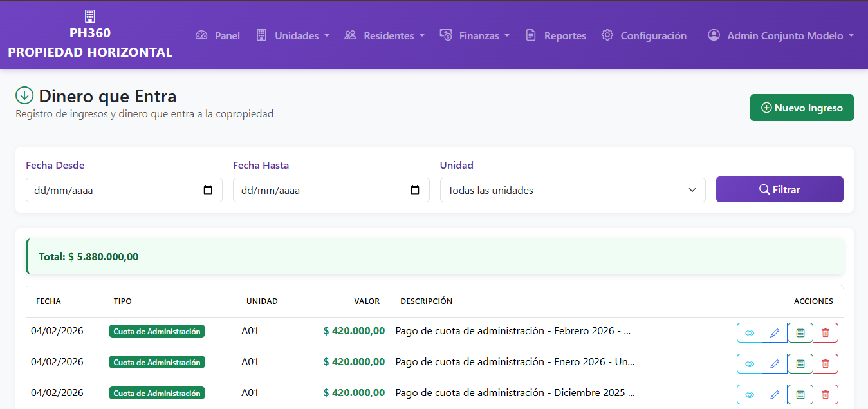Delete the Enero 2026 payment row
This screenshot has width=868, height=409.
click(x=826, y=364)
